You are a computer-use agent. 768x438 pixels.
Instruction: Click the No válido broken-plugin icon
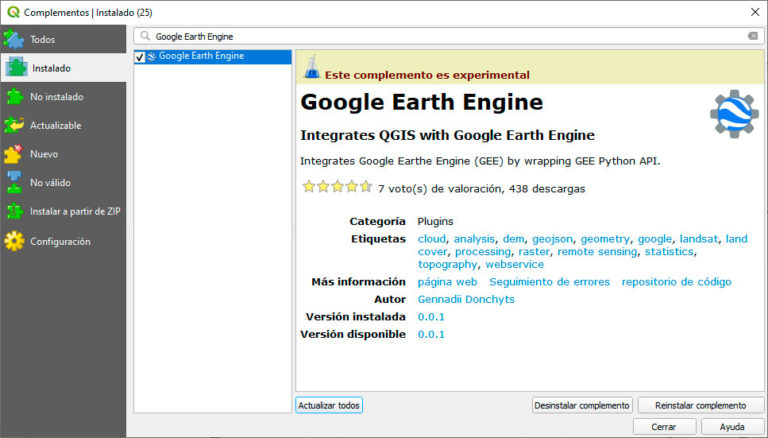coord(14,182)
